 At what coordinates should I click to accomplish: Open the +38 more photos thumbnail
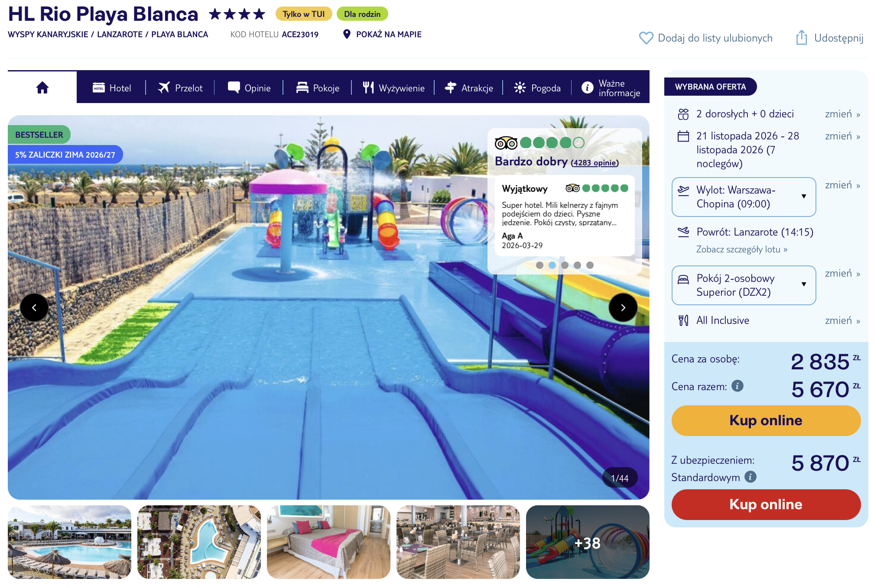point(588,542)
